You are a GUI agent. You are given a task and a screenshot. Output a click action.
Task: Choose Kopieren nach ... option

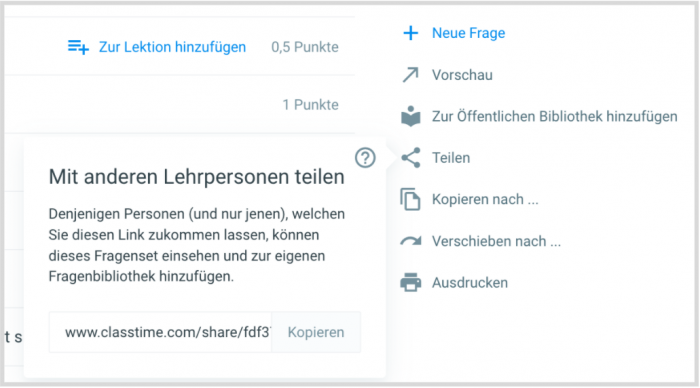point(485,200)
